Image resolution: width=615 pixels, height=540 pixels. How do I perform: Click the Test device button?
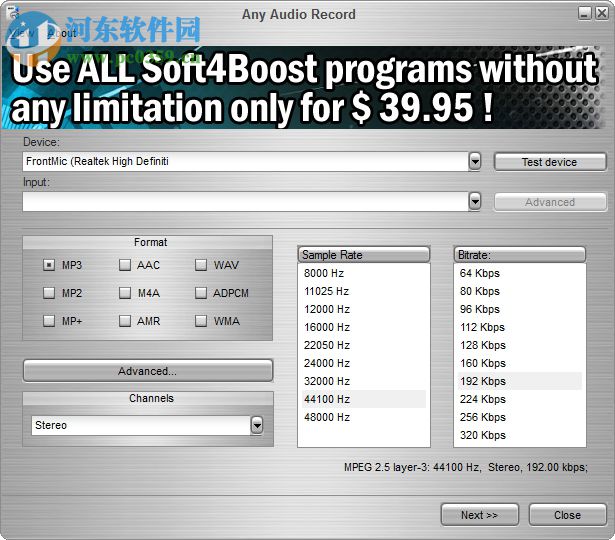pyautogui.click(x=550, y=162)
